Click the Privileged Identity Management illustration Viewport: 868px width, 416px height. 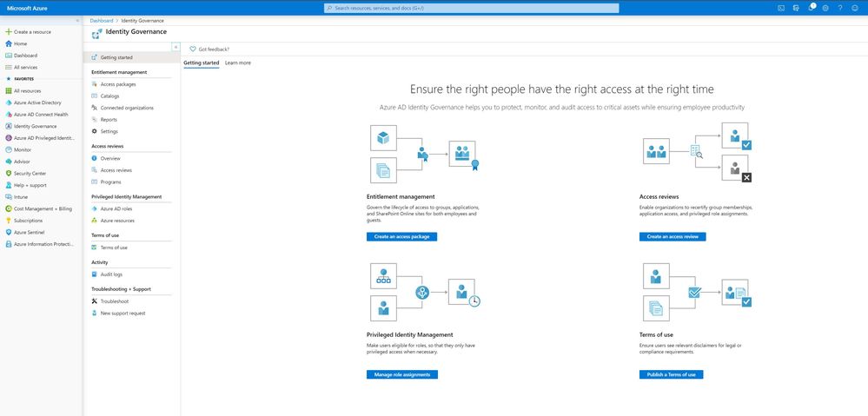click(x=425, y=292)
